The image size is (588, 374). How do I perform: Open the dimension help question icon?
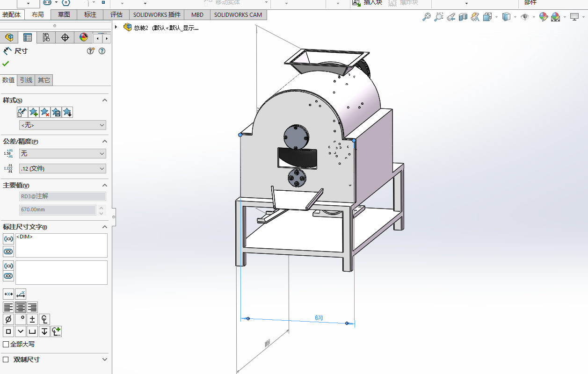click(x=102, y=51)
